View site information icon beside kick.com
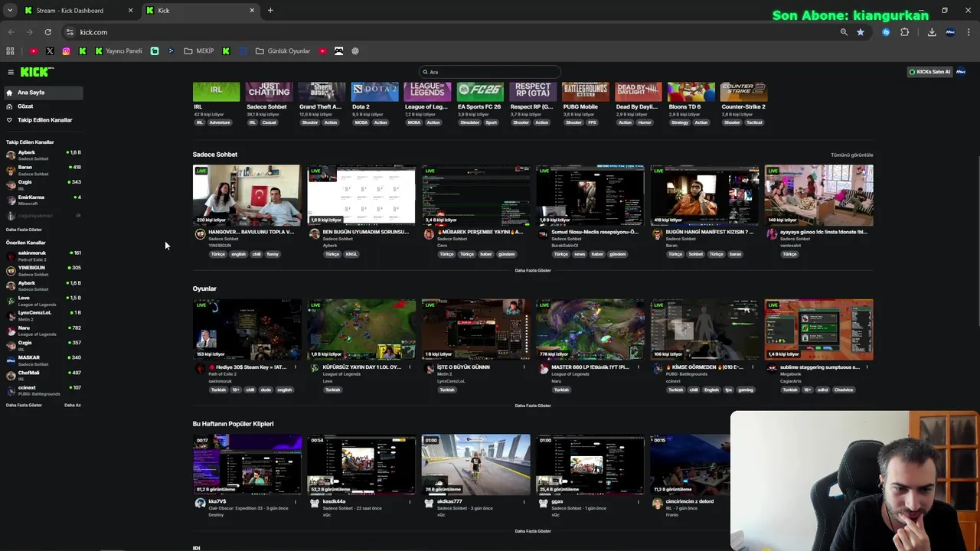Viewport: 980px width, 551px height. click(x=70, y=32)
